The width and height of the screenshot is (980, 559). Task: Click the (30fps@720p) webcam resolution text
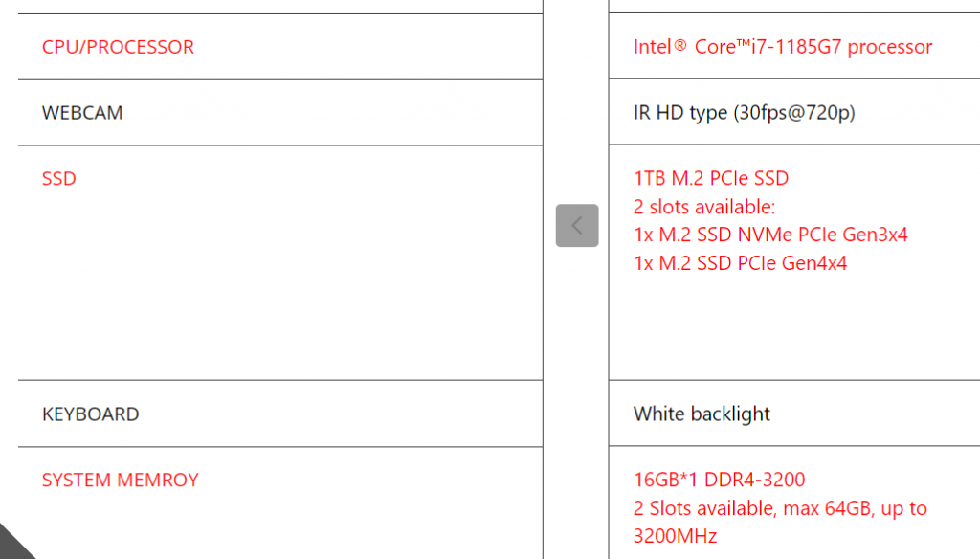pyautogui.click(x=794, y=113)
